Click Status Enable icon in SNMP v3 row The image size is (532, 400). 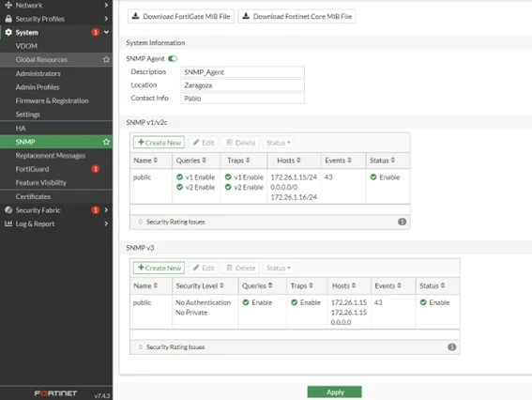tap(423, 302)
